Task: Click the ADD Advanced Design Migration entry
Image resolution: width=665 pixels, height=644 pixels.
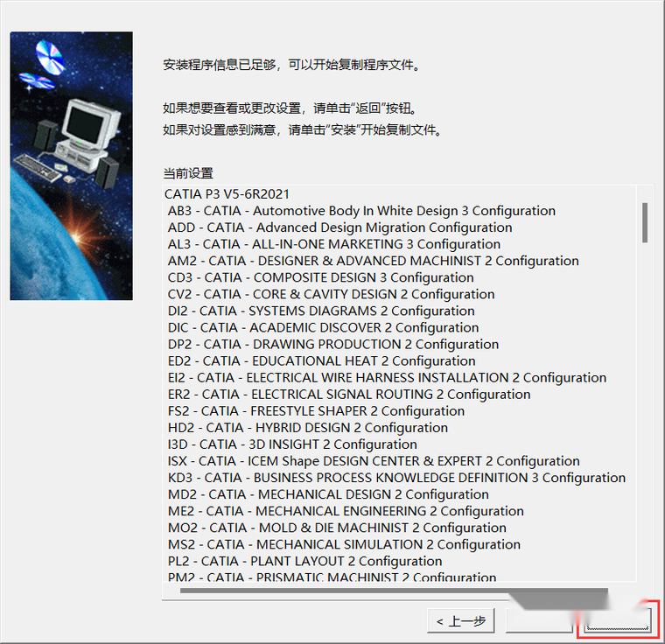Action: pyautogui.click(x=339, y=227)
